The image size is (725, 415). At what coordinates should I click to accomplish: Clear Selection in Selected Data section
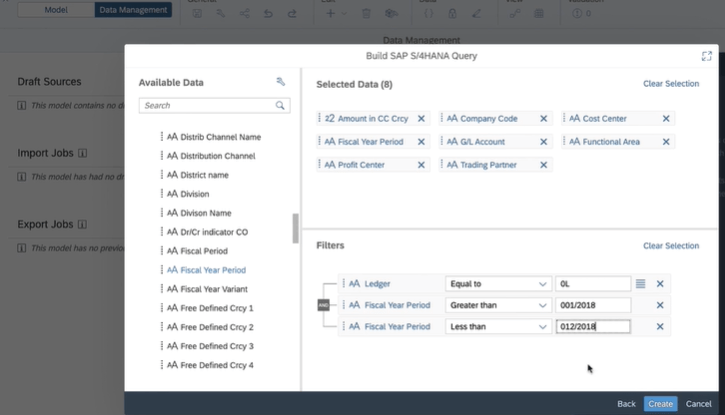(x=670, y=85)
